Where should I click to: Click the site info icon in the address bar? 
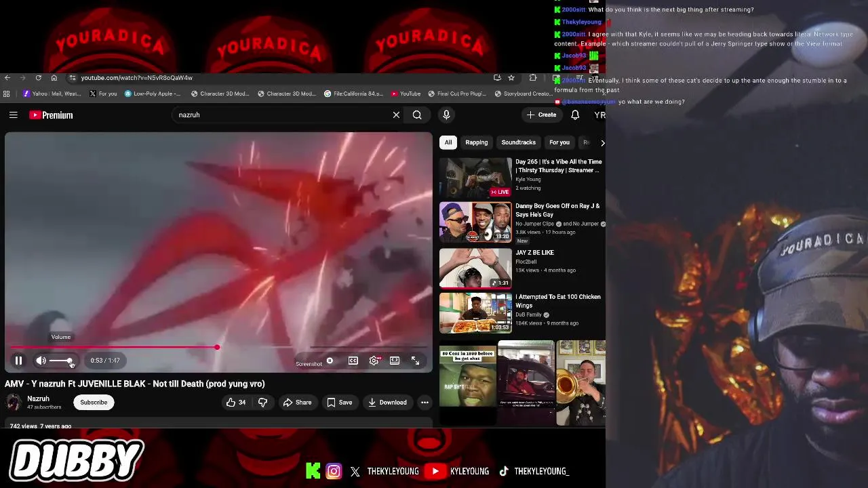[73, 78]
